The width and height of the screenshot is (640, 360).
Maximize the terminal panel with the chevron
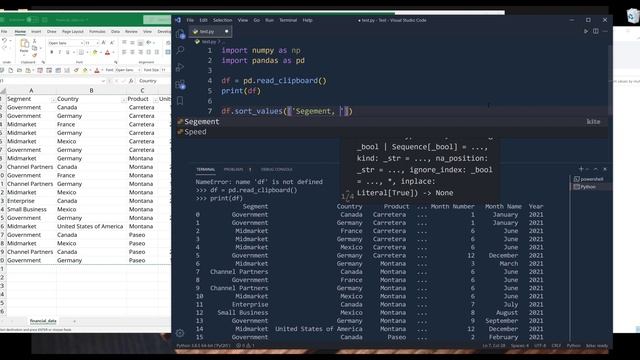coord(596,169)
